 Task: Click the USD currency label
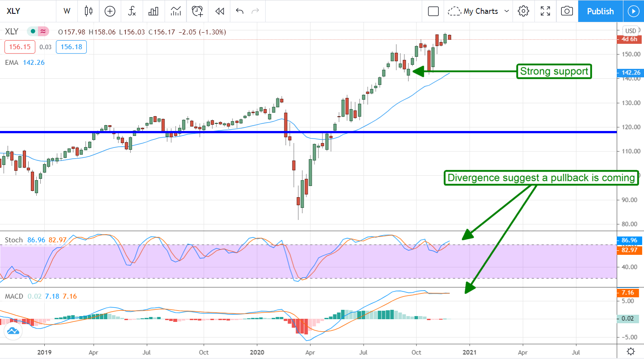631,31
